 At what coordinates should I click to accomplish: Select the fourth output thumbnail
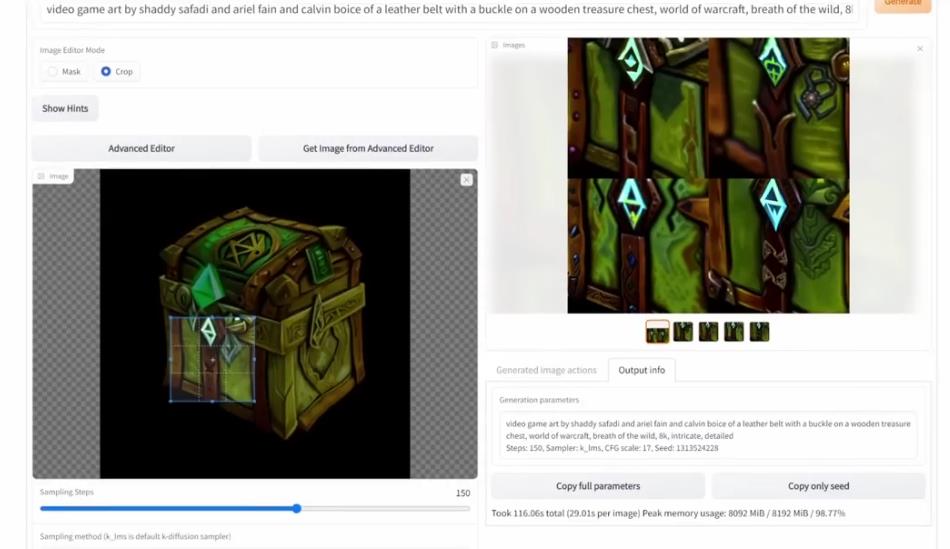tap(734, 332)
